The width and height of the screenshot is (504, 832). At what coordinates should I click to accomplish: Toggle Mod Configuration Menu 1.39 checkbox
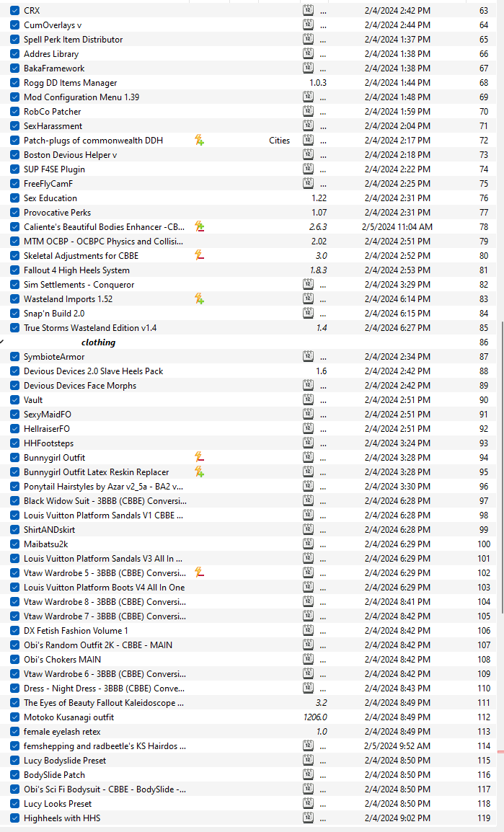[x=15, y=97]
